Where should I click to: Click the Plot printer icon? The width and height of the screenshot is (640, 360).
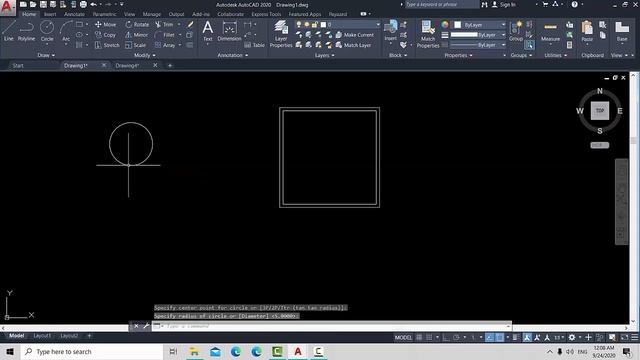[x=83, y=4]
